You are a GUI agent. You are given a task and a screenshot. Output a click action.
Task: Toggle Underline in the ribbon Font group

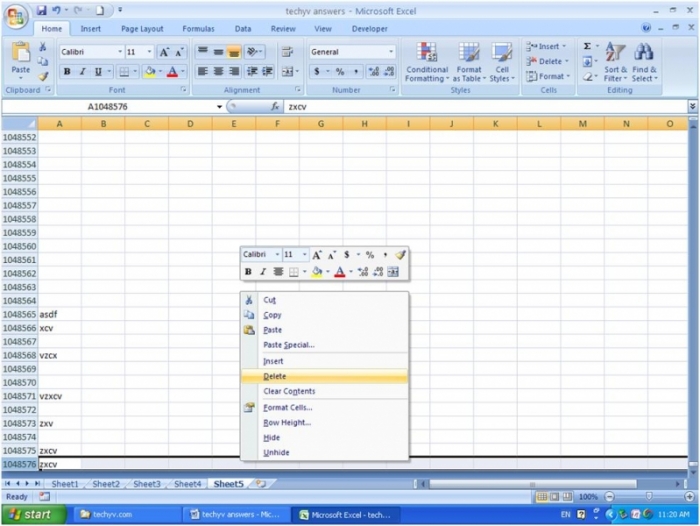click(96, 72)
